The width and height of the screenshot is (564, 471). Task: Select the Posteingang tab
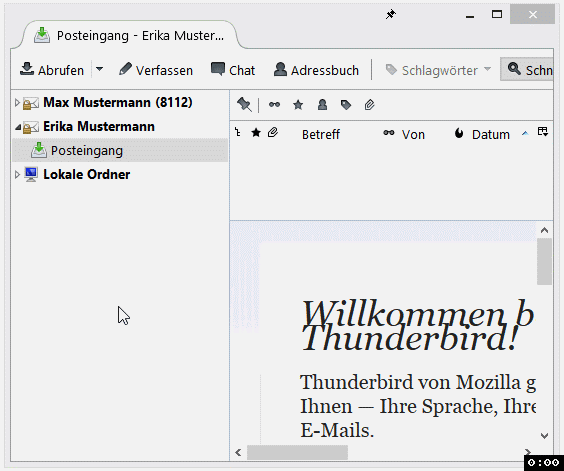129,35
